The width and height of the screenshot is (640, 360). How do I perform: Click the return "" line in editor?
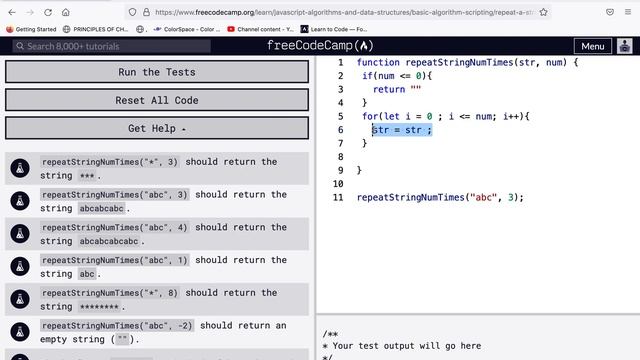click(397, 89)
